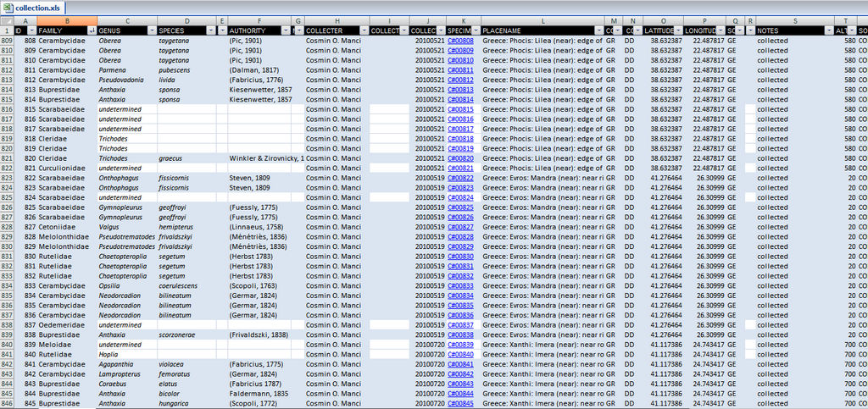The width and height of the screenshot is (868, 409).
Task: Open the GENUS column filter dropdown
Action: [152, 30]
